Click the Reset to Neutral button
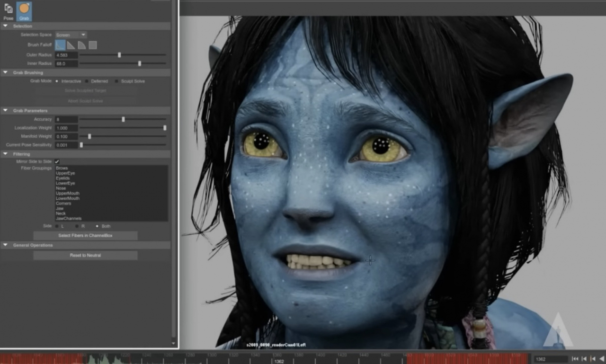 (85, 256)
